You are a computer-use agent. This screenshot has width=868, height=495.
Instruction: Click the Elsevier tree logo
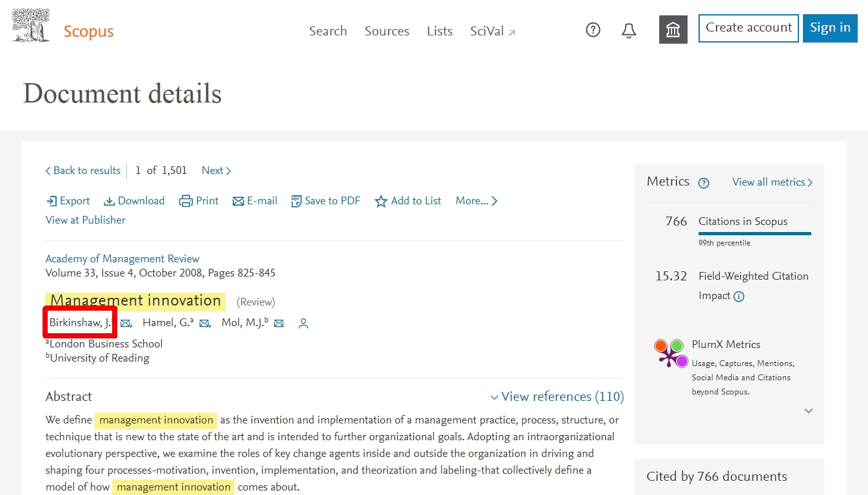(x=30, y=26)
